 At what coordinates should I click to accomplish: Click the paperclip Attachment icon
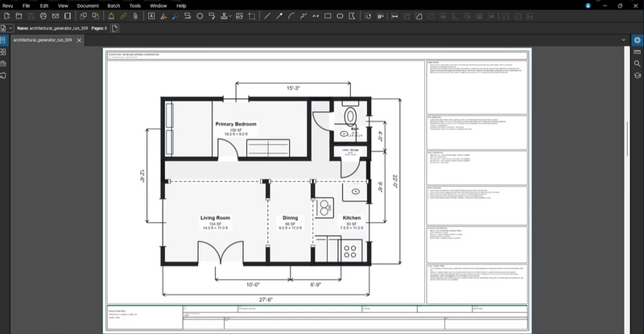tap(135, 16)
